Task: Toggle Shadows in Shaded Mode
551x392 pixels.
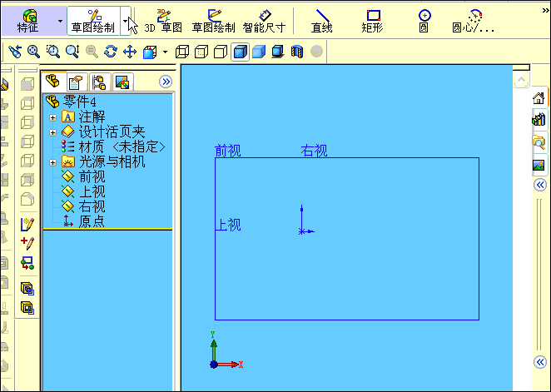Action: pos(278,52)
